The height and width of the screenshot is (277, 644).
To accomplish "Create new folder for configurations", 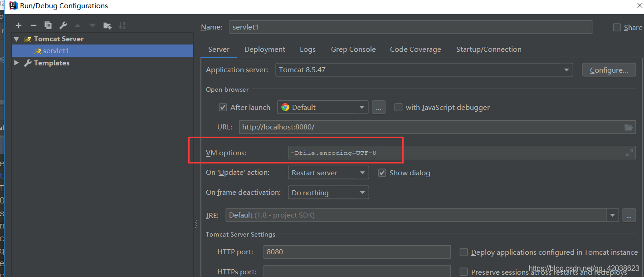I will tap(107, 25).
